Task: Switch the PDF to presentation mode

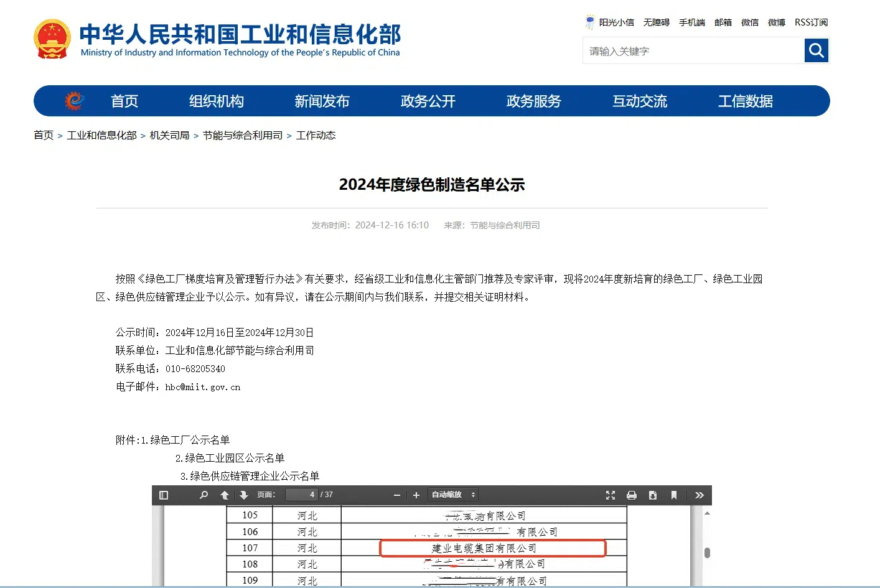Action: (x=611, y=495)
